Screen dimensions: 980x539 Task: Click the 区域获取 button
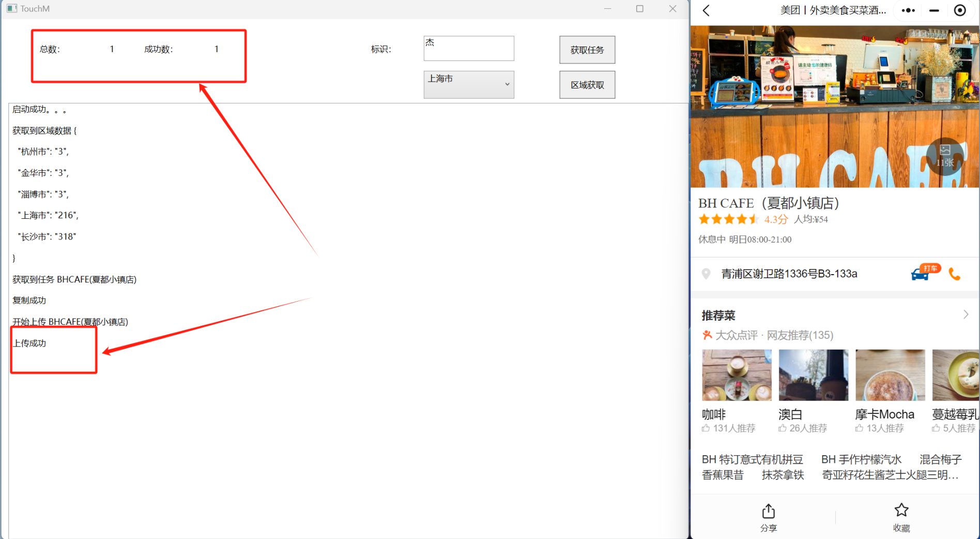point(587,84)
